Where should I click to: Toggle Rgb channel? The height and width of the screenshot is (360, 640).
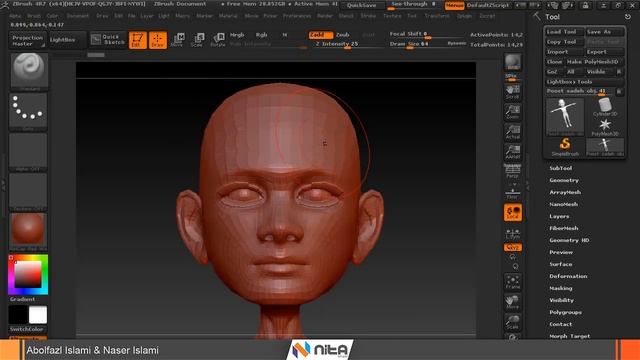tap(261, 35)
